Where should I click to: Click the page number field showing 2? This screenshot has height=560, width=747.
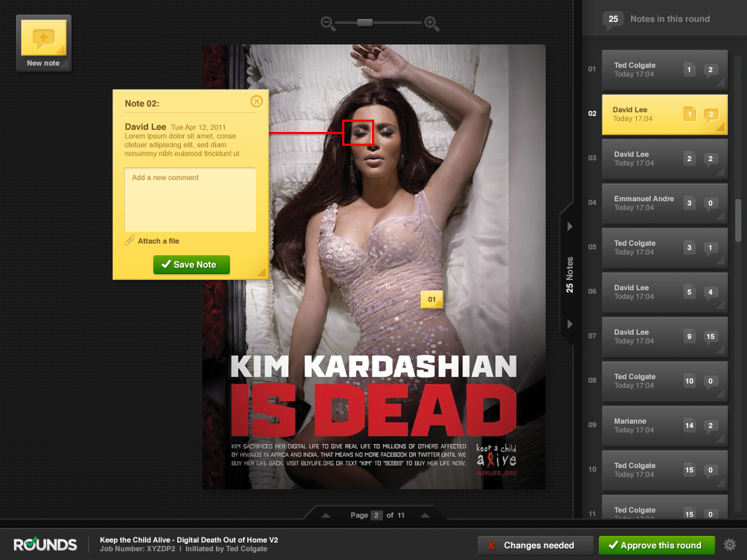(376, 516)
